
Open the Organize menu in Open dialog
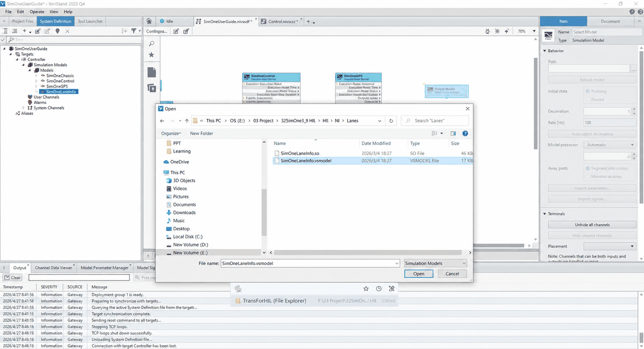point(171,133)
